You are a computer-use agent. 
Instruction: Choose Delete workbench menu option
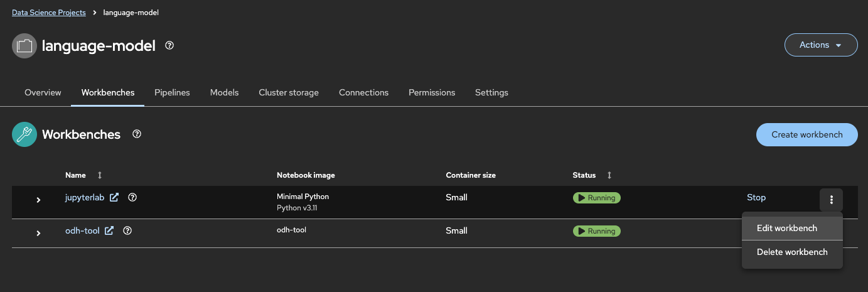point(792,252)
